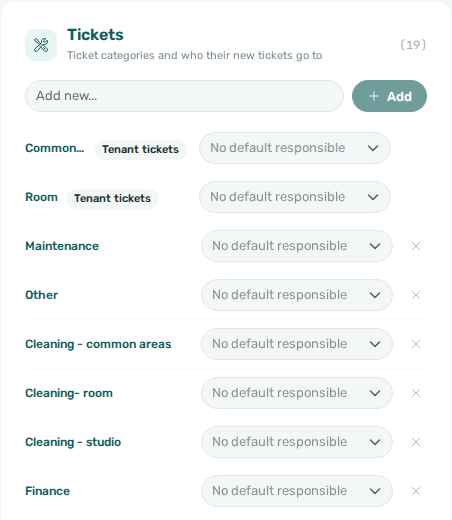Remove the Cleaning - studio category
The image size is (452, 520).
coord(416,442)
